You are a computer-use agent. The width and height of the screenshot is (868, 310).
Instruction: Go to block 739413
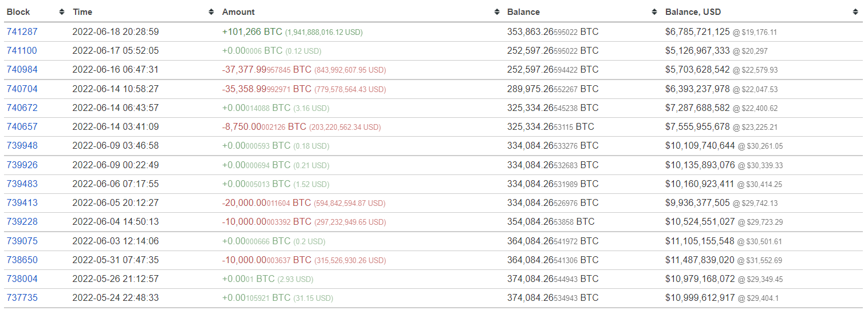pos(22,203)
